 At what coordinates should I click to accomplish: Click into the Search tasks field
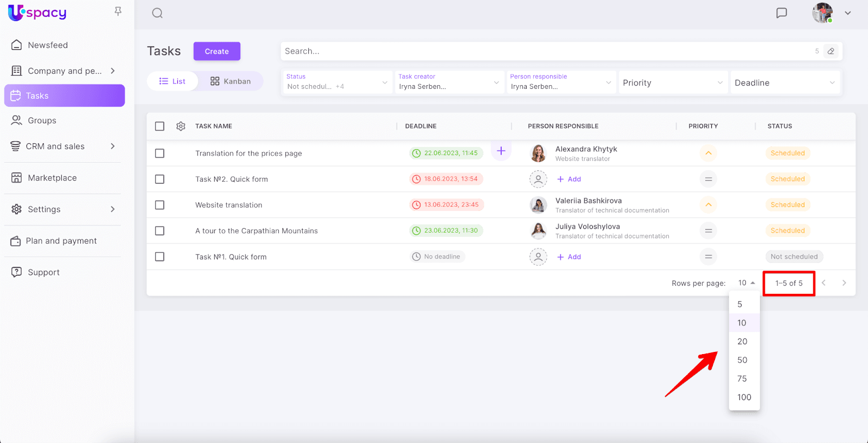click(542, 52)
